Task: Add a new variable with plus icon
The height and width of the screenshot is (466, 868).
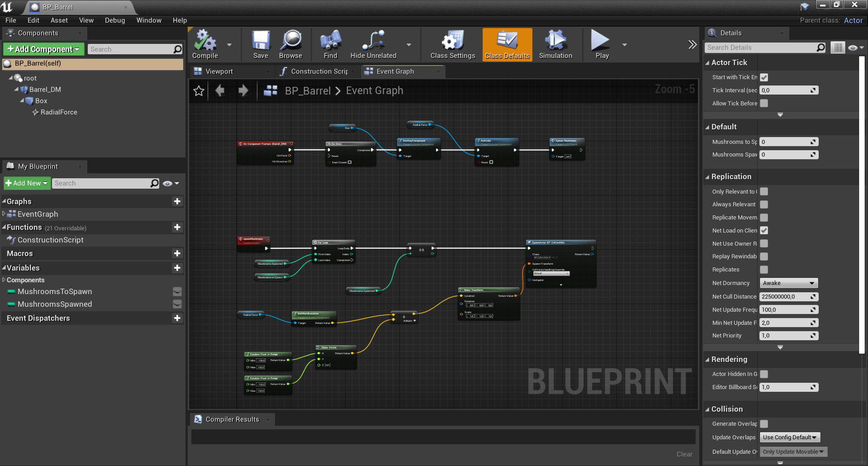Action: [x=177, y=268]
